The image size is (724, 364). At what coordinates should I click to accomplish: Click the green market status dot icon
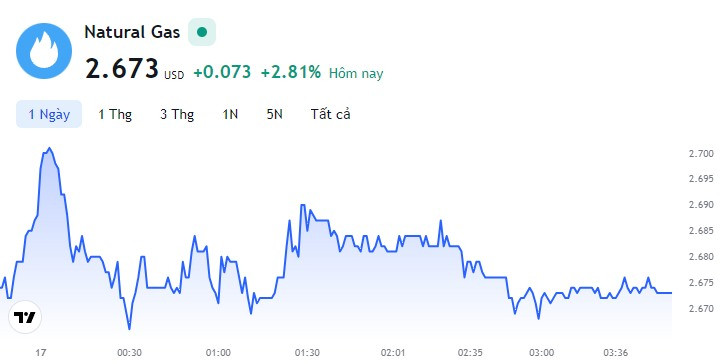click(x=202, y=32)
